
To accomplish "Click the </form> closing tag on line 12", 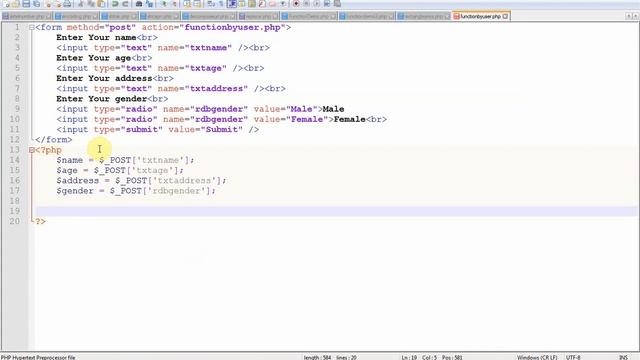I will (53, 140).
